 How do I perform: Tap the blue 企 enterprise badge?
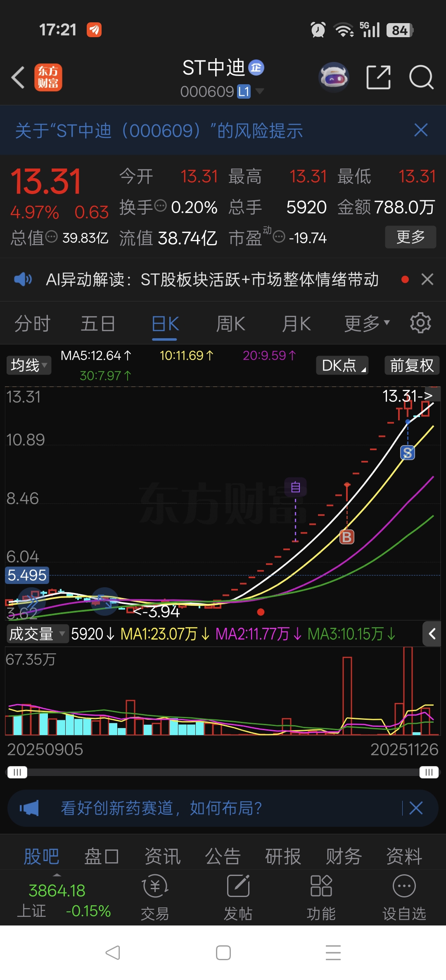coord(256,68)
